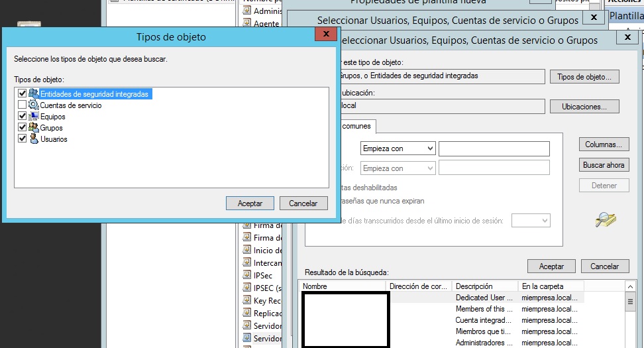This screenshot has width=644, height=348.
Task: Click the Cuentas de servicio gear icon
Action: click(x=34, y=105)
